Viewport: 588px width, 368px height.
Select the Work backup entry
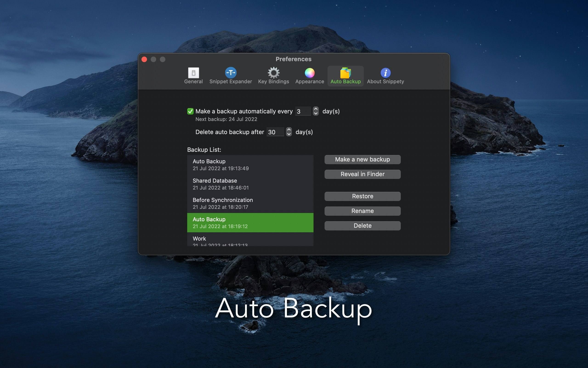(250, 239)
